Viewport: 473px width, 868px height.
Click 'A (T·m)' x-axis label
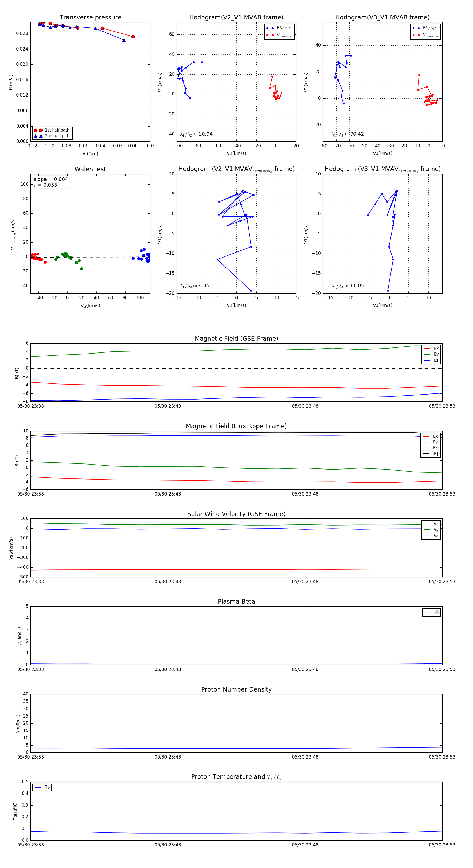point(90,154)
